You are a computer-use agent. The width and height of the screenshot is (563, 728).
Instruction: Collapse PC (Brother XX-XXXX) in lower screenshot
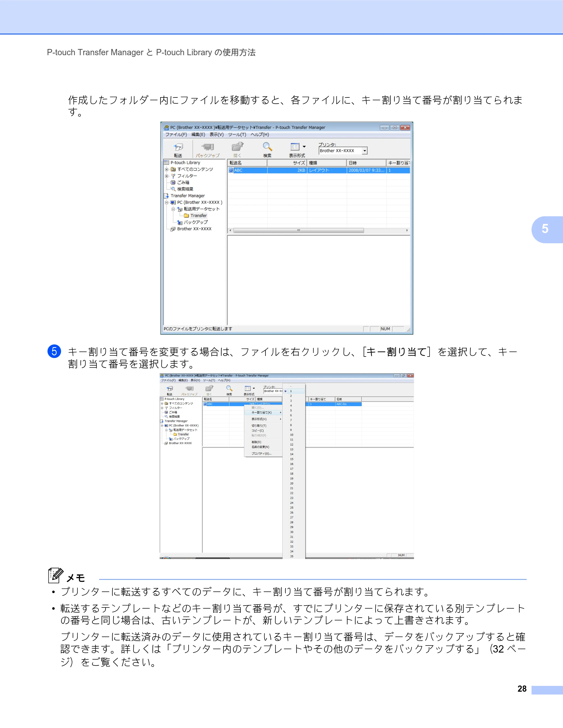click(162, 426)
